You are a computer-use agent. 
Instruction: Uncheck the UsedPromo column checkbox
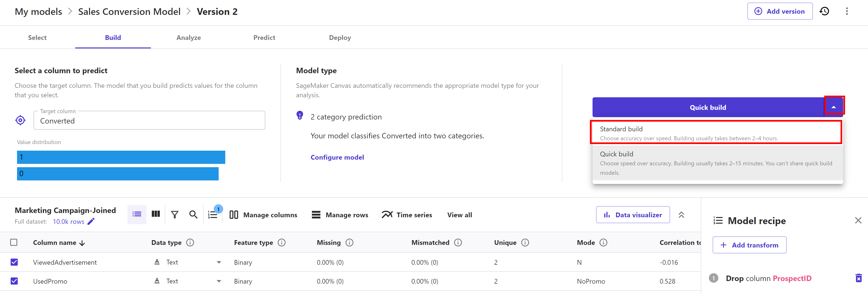coord(14,281)
